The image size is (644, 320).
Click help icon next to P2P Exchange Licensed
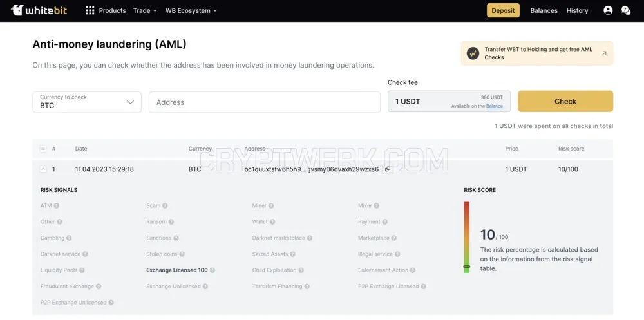coord(424,287)
